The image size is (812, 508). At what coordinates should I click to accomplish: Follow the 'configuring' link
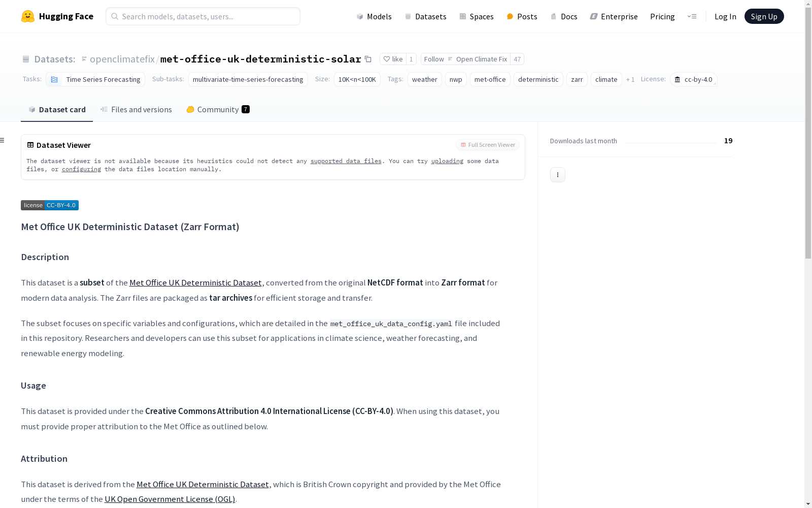(x=81, y=169)
